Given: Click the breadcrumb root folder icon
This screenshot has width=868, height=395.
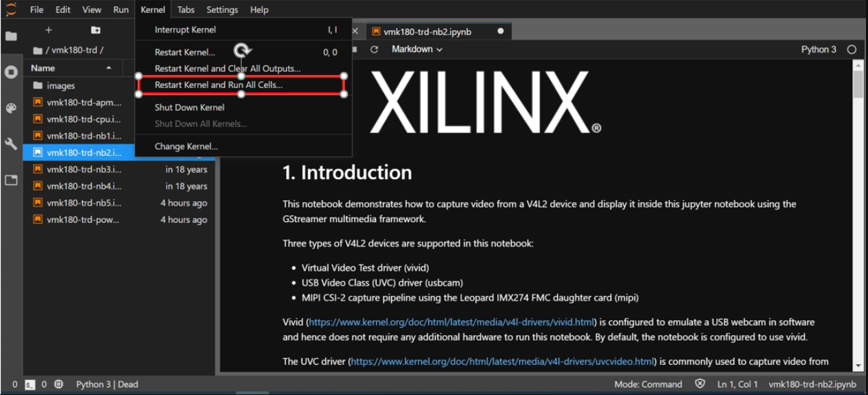Looking at the screenshot, I should pos(38,50).
